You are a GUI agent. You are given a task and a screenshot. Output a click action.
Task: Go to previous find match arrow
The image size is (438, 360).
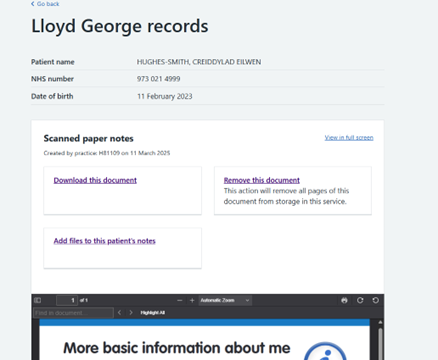[x=119, y=312]
